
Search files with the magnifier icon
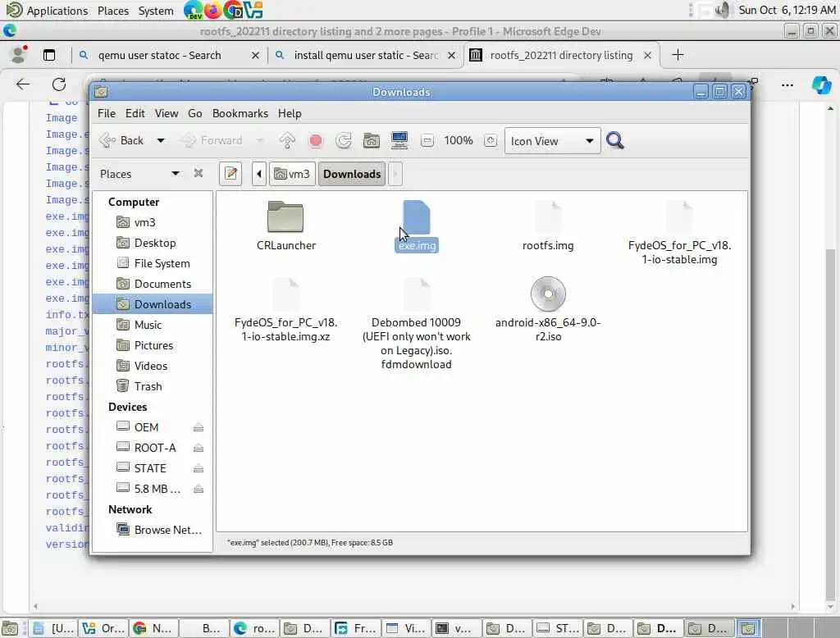tap(615, 140)
